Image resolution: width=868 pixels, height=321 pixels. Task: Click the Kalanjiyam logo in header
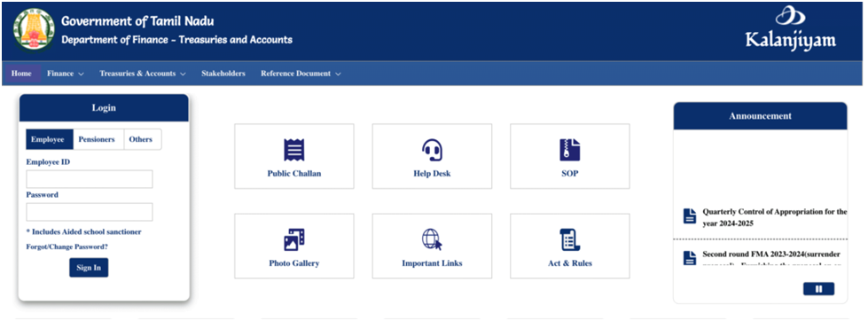click(x=791, y=28)
